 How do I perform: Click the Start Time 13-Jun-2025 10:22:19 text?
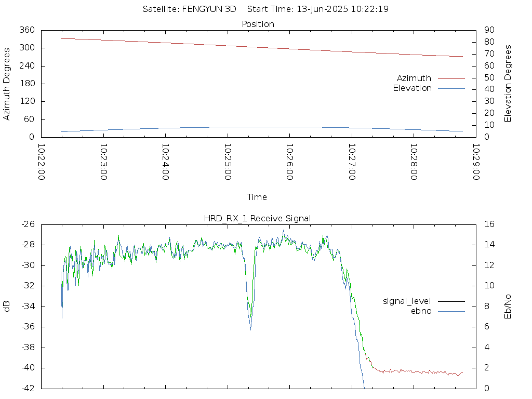point(317,9)
